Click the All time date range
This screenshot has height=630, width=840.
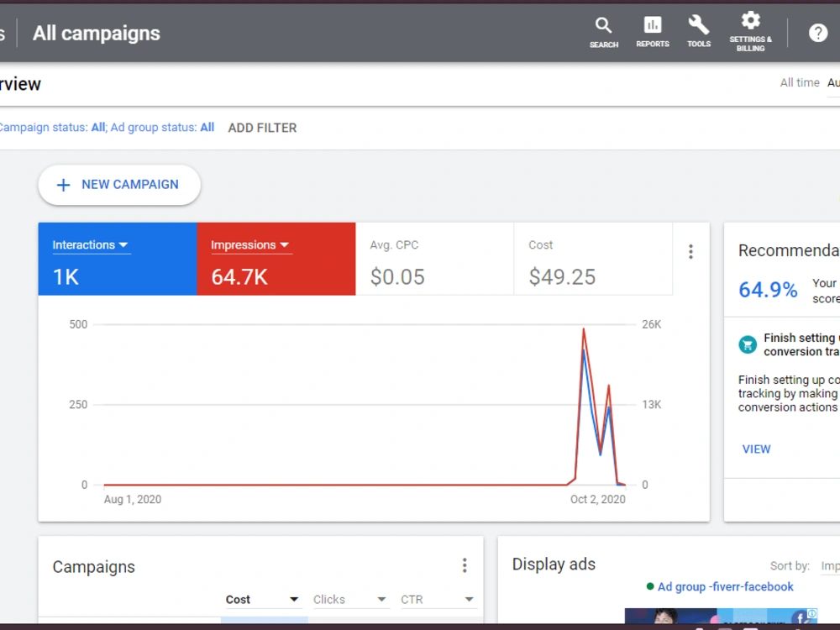[800, 83]
